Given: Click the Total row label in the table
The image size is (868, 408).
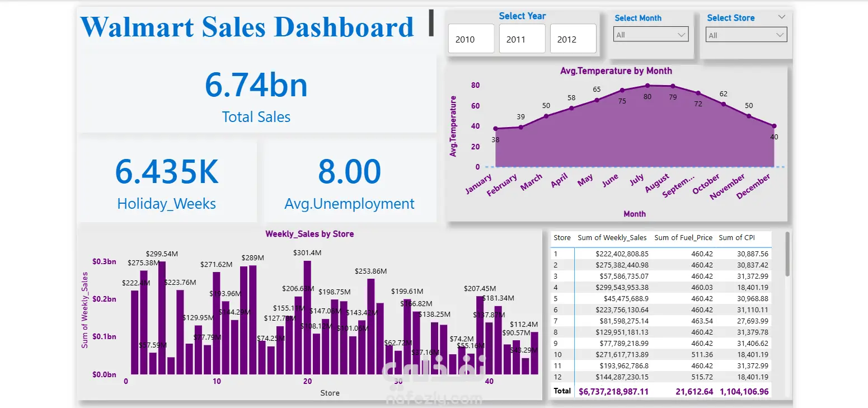Looking at the screenshot, I should [562, 391].
